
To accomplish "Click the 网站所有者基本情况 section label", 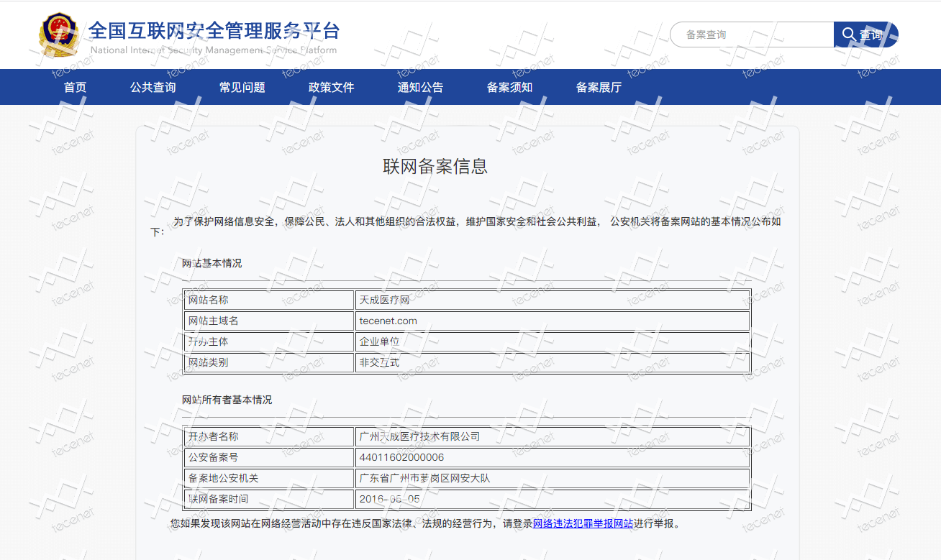I will pos(227,400).
